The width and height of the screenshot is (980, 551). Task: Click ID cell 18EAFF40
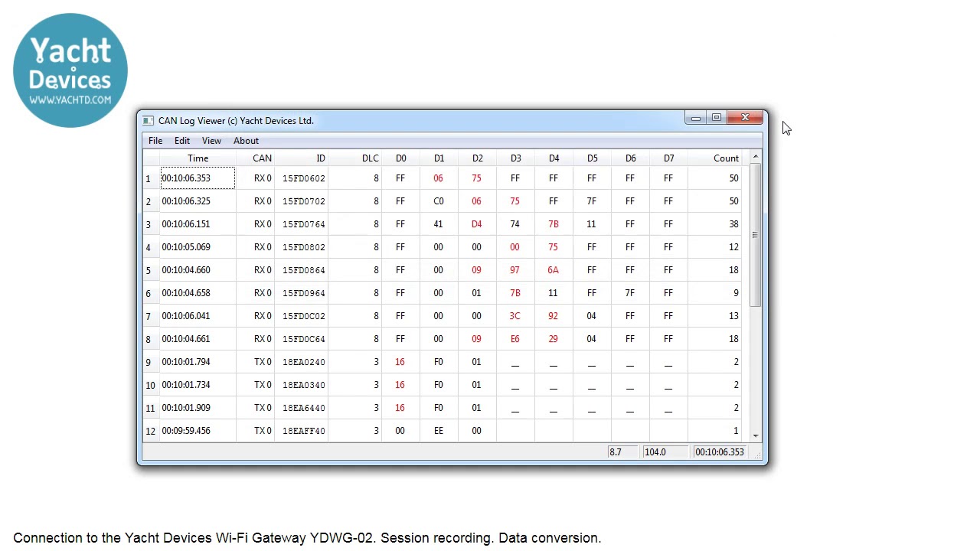301,431
